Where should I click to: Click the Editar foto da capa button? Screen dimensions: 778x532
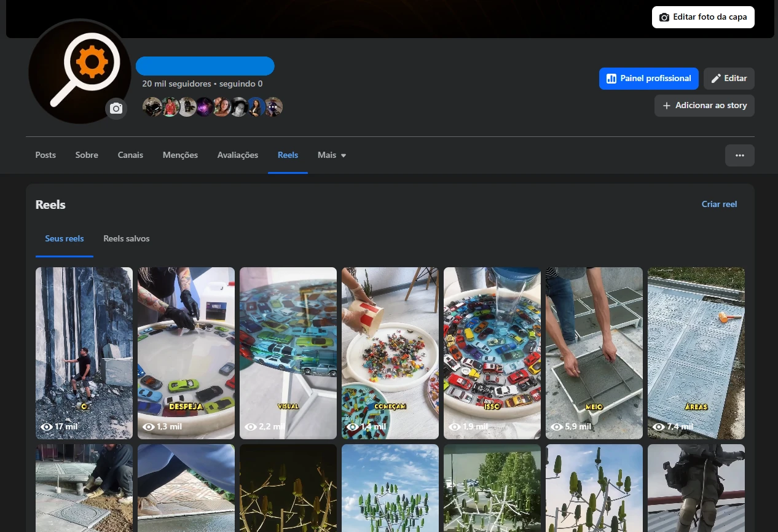pyautogui.click(x=703, y=17)
